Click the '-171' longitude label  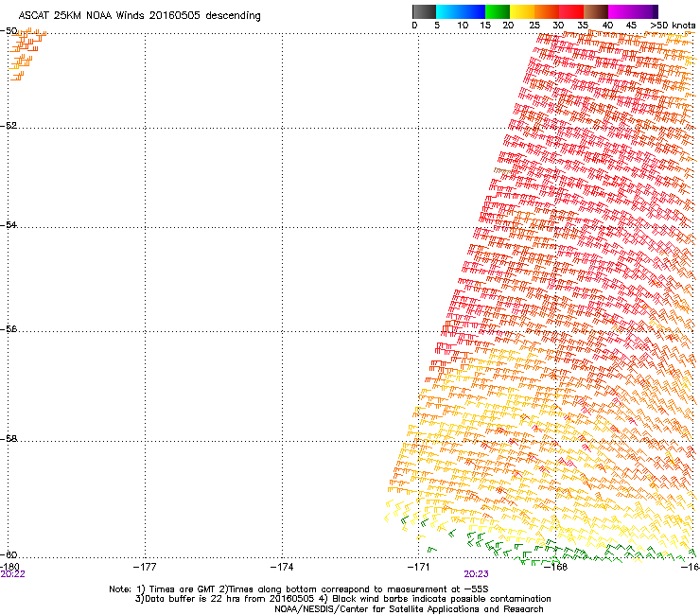[419, 567]
